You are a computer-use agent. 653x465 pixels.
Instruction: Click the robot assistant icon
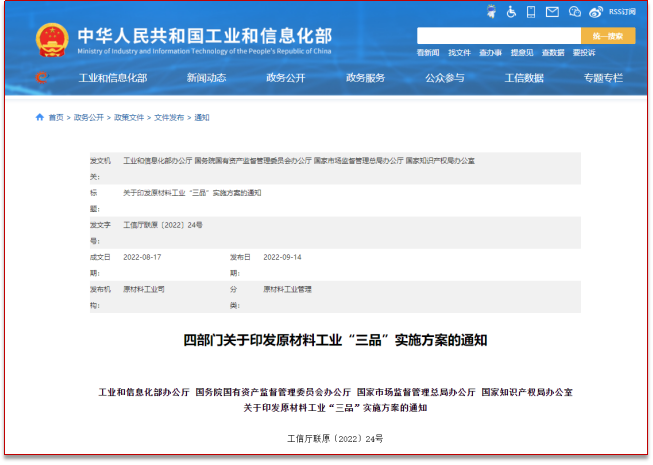coord(490,12)
